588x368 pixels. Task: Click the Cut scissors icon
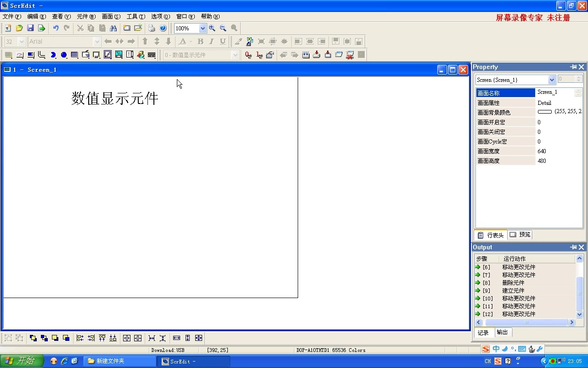click(x=80, y=28)
